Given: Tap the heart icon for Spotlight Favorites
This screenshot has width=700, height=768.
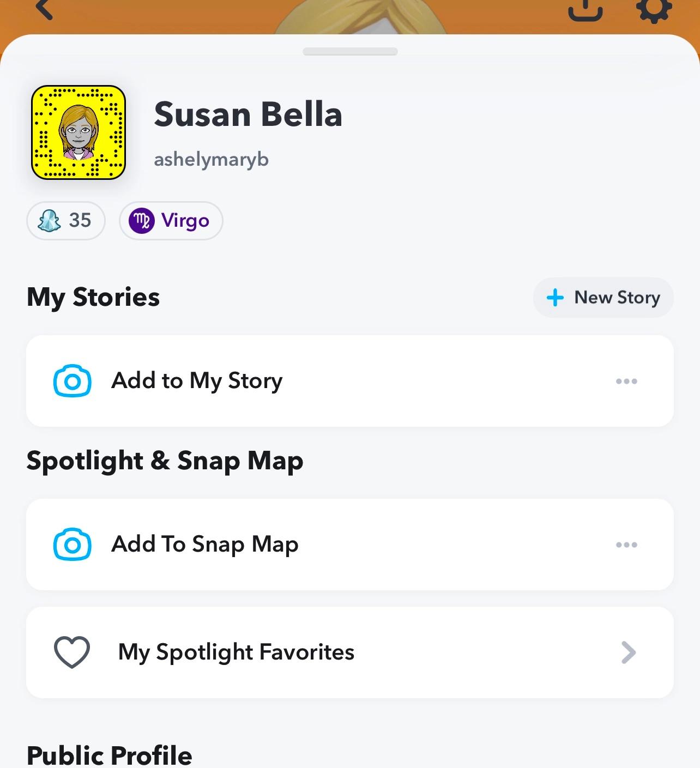Looking at the screenshot, I should click(72, 652).
